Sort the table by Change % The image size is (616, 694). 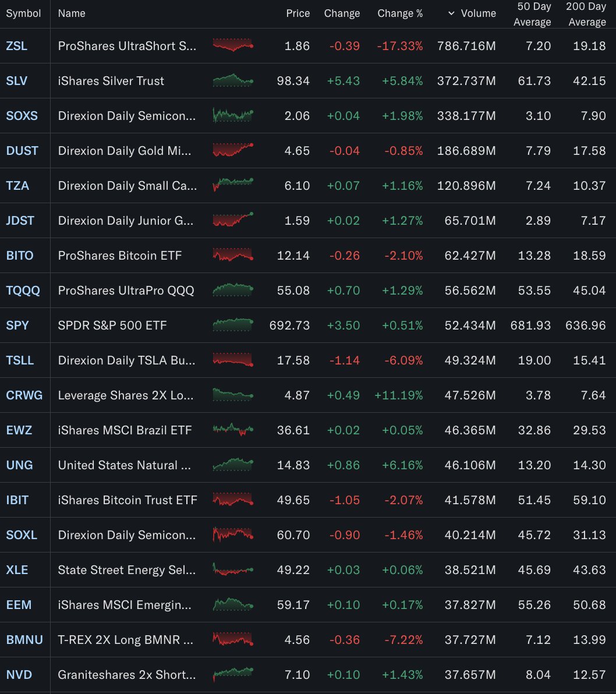coord(400,13)
